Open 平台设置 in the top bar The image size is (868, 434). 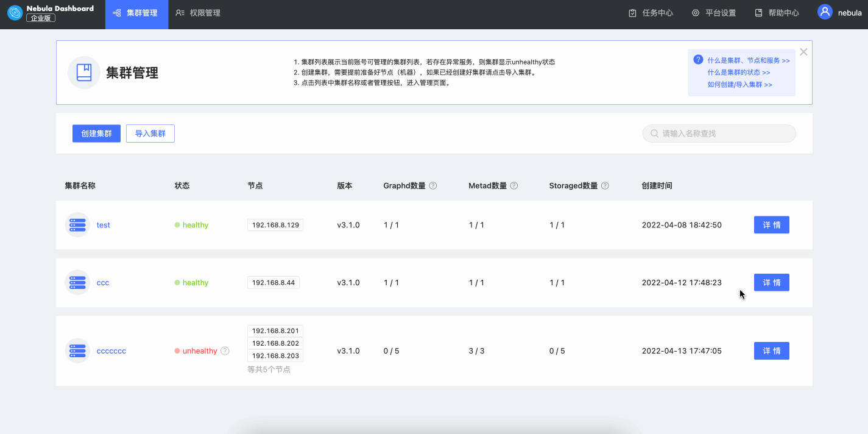click(714, 13)
